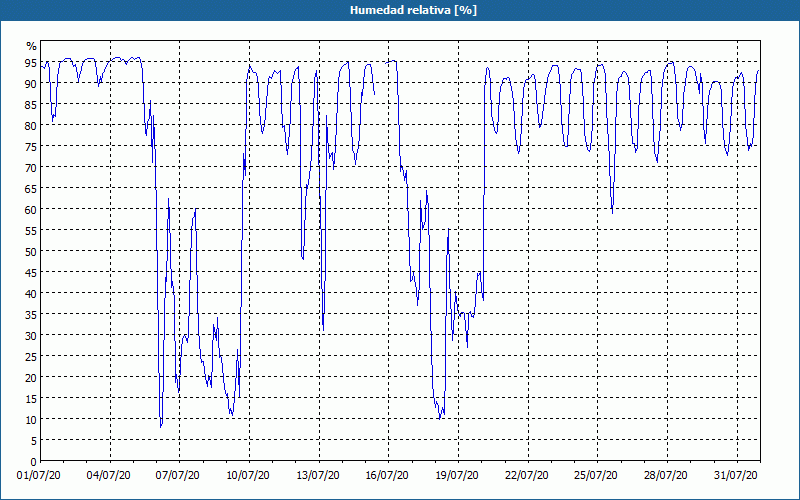Click the 60 value on the y-axis
This screenshot has height=500, width=800.
31,210
